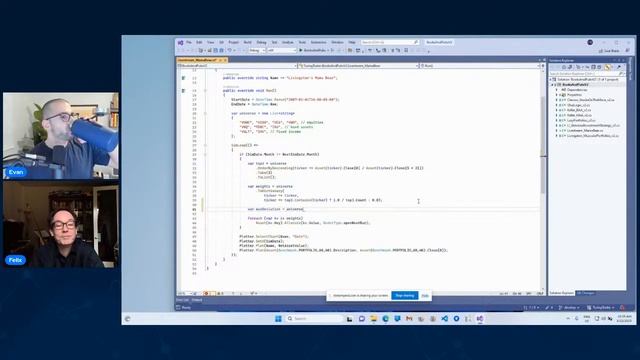Collapse the Run method outlining toggle
This screenshot has height=360, width=640.
tap(205, 90)
